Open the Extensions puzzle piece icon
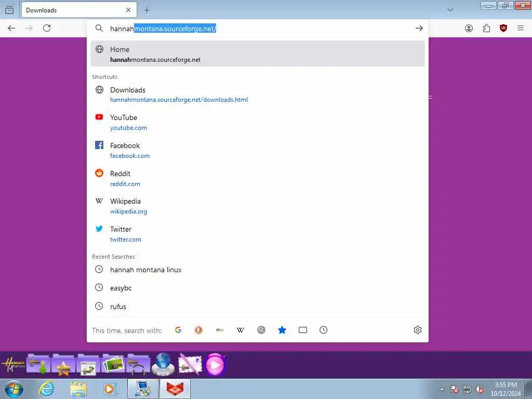This screenshot has height=399, width=532. click(x=486, y=28)
